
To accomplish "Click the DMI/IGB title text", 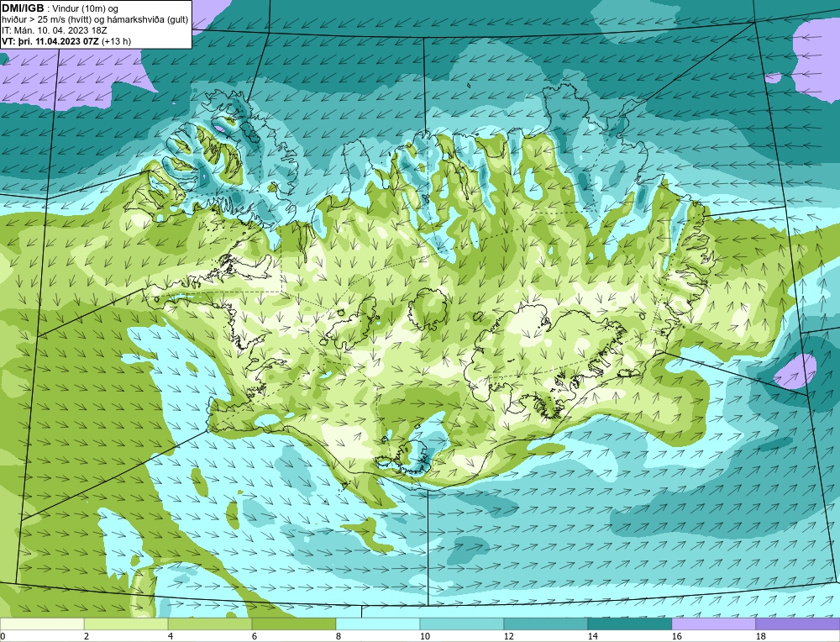I will [23, 8].
